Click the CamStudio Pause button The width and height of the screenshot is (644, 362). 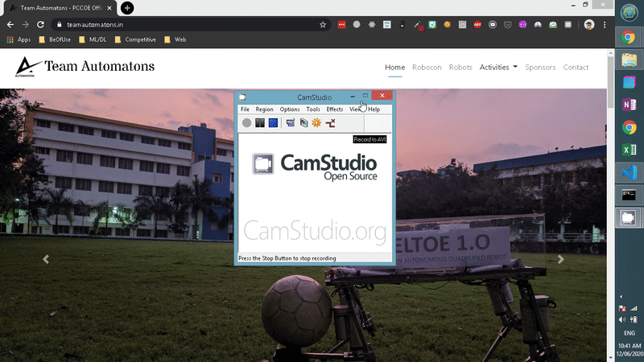pyautogui.click(x=260, y=123)
